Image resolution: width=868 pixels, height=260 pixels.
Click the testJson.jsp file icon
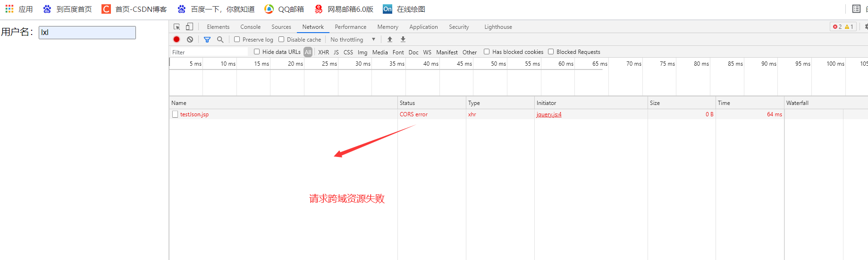pyautogui.click(x=175, y=114)
